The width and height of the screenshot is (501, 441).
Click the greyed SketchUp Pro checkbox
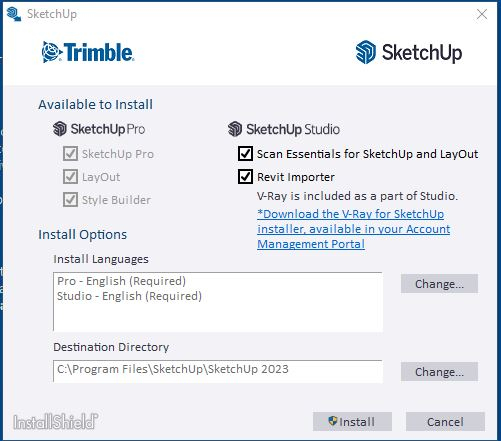[x=70, y=154]
